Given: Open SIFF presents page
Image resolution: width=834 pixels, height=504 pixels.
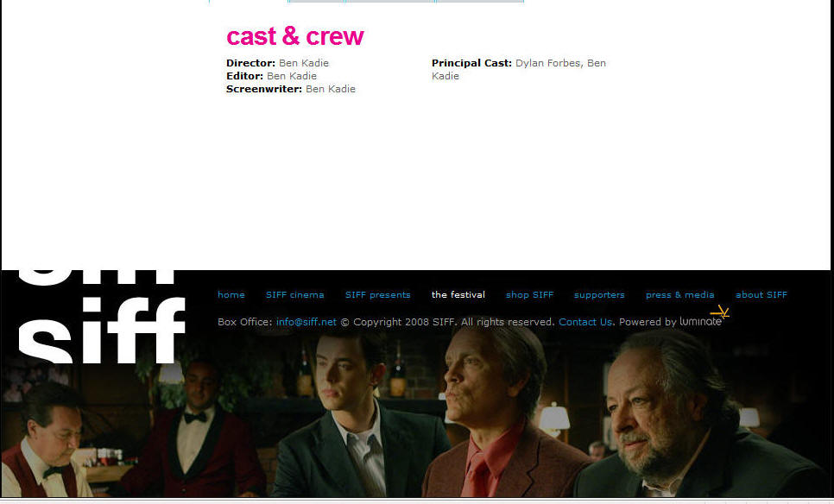Looking at the screenshot, I should (377, 294).
